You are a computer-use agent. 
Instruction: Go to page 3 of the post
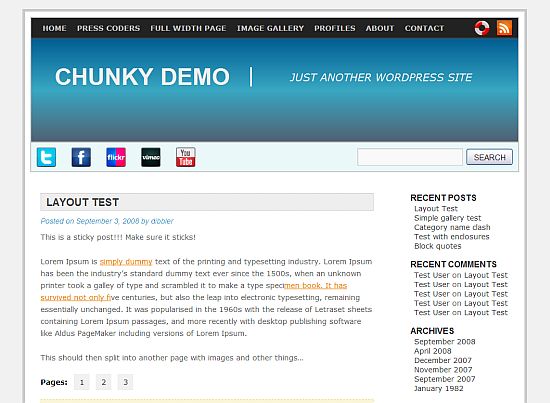point(125,382)
